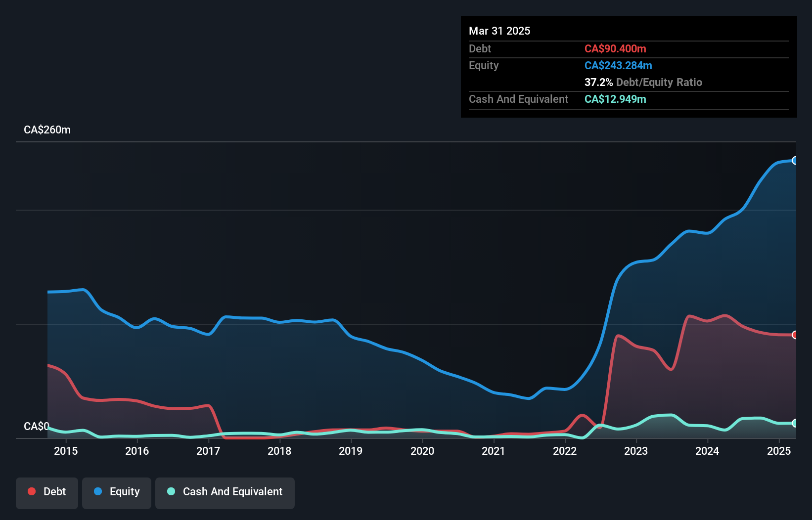
Task: Click the 2017 x-axis label
Action: (208, 451)
